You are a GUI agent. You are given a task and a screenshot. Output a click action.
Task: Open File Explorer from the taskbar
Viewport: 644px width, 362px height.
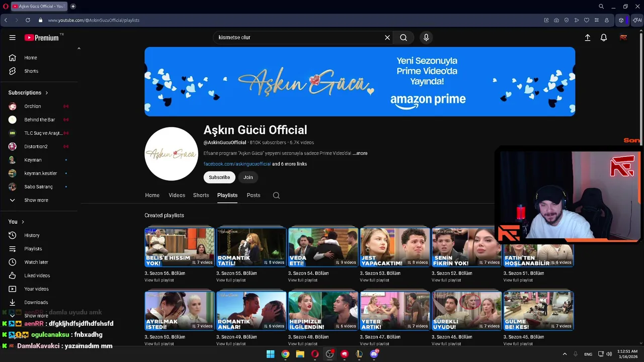point(300,354)
